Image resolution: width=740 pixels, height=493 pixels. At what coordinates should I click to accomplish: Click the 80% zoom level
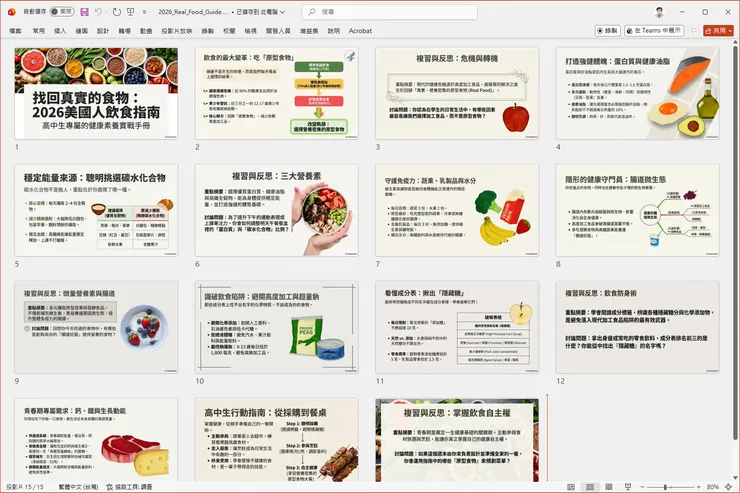(x=713, y=486)
